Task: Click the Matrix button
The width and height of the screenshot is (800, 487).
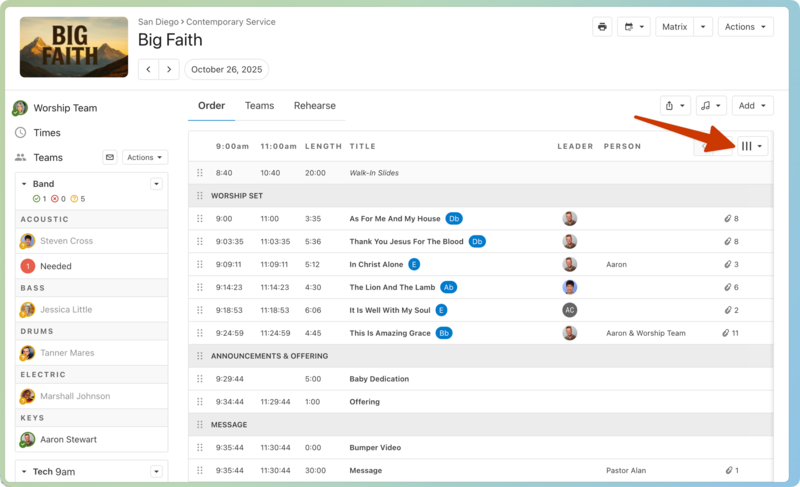Action: coord(674,27)
